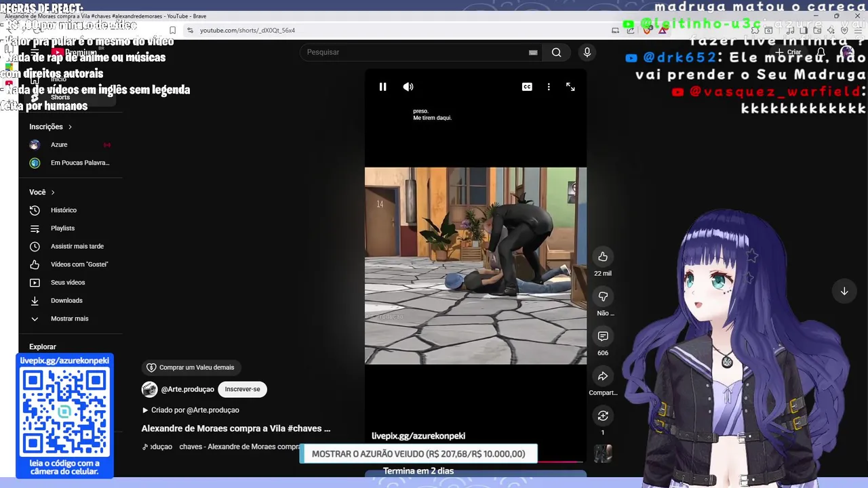Open Downloads in the sidebar
Image resolution: width=868 pixels, height=488 pixels.
[x=71, y=300]
